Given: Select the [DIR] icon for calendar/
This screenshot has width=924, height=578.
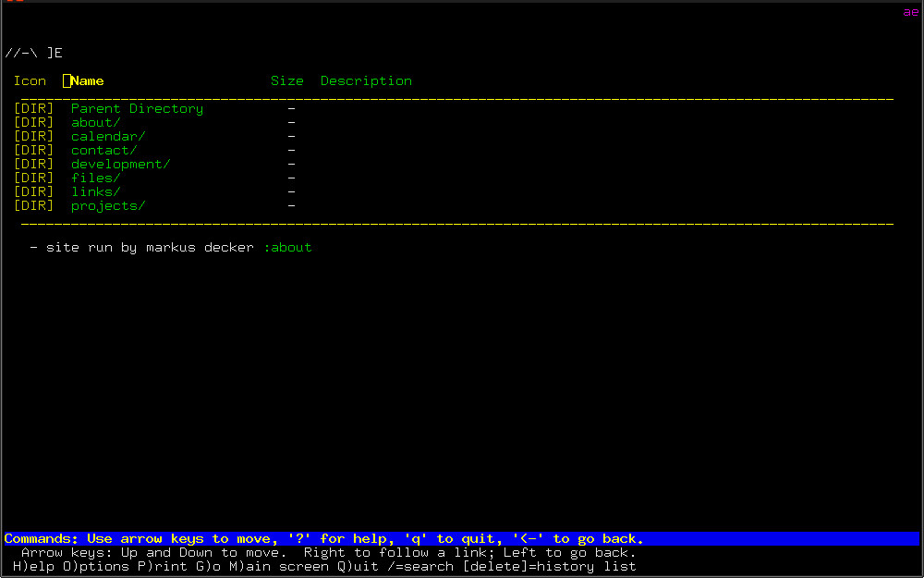Looking at the screenshot, I should click(x=33, y=137).
